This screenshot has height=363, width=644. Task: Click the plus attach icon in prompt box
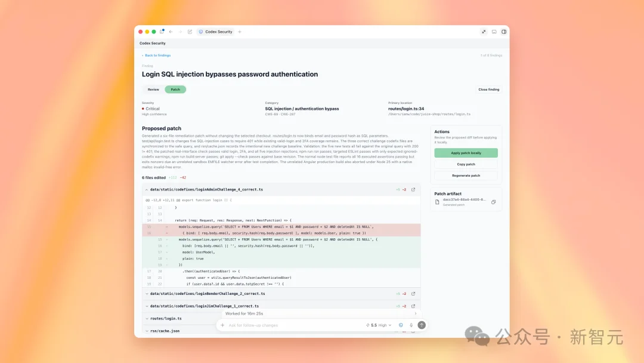222,325
